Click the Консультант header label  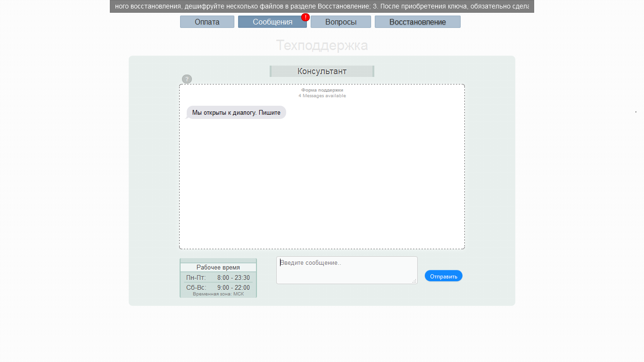(x=322, y=71)
